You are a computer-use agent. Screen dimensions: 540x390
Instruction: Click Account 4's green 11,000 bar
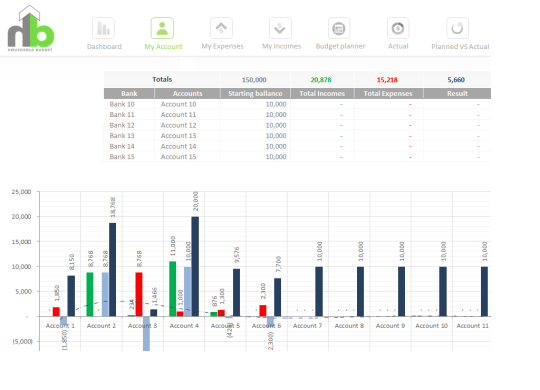click(173, 289)
